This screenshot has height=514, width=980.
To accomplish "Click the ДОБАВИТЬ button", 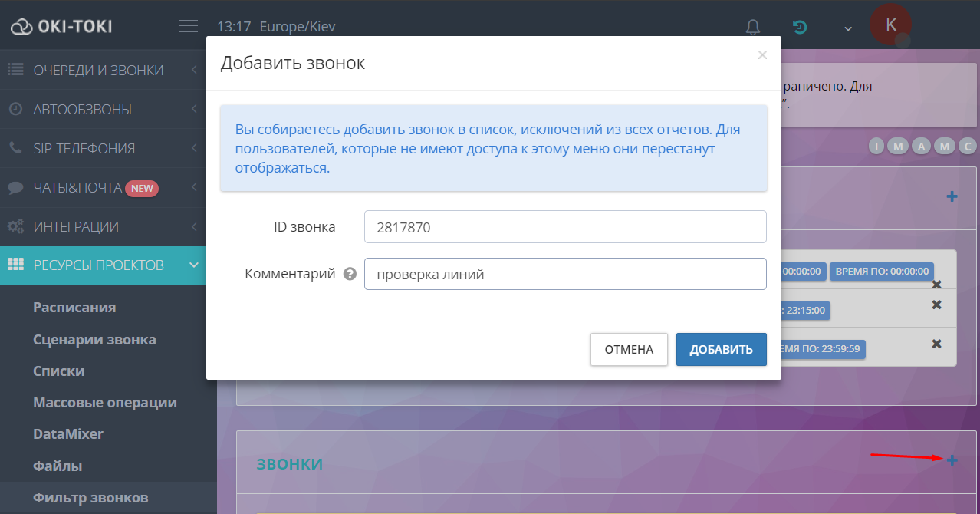I will (722, 349).
